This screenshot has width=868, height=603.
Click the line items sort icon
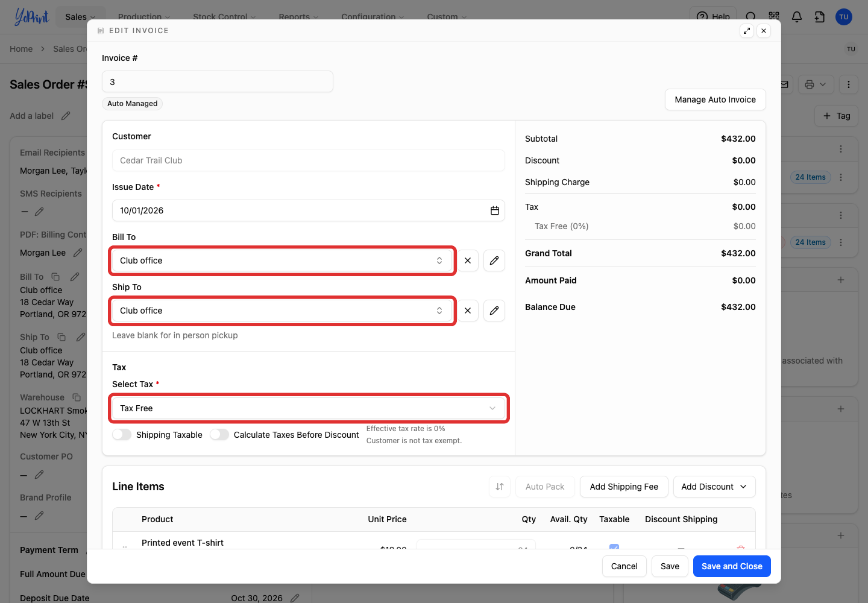[500, 487]
